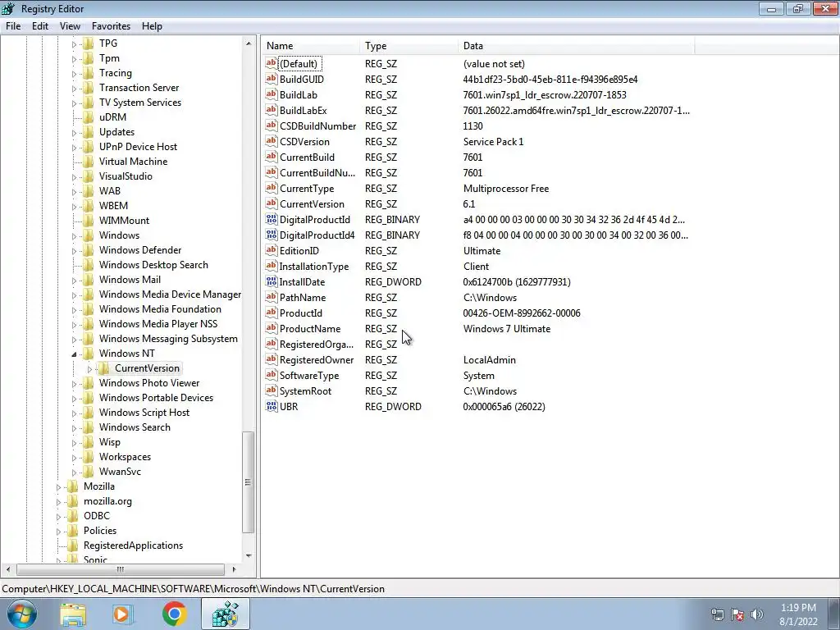
Task: Expand the CurrentVersion key in tree
Action: tap(89, 368)
